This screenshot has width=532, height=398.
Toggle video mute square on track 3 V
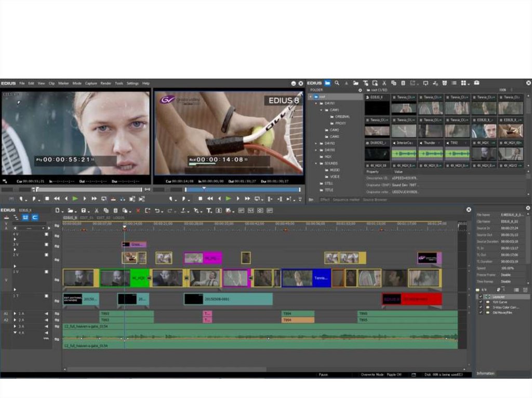point(46,244)
